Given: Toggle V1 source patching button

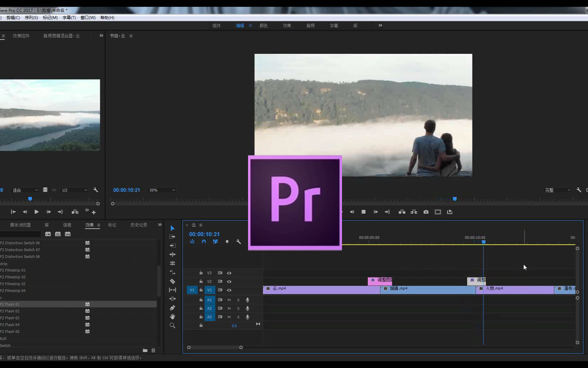Looking at the screenshot, I should point(192,290).
